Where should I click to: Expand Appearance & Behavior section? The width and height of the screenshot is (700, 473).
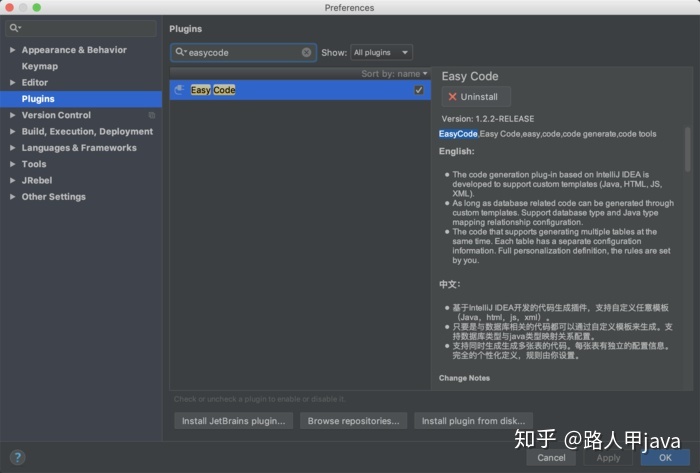tap(12, 50)
